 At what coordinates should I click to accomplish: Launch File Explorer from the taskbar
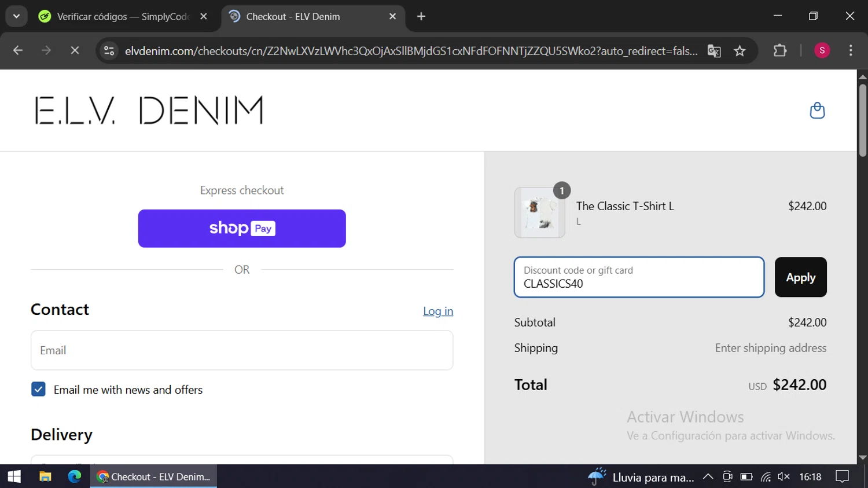[45, 476]
